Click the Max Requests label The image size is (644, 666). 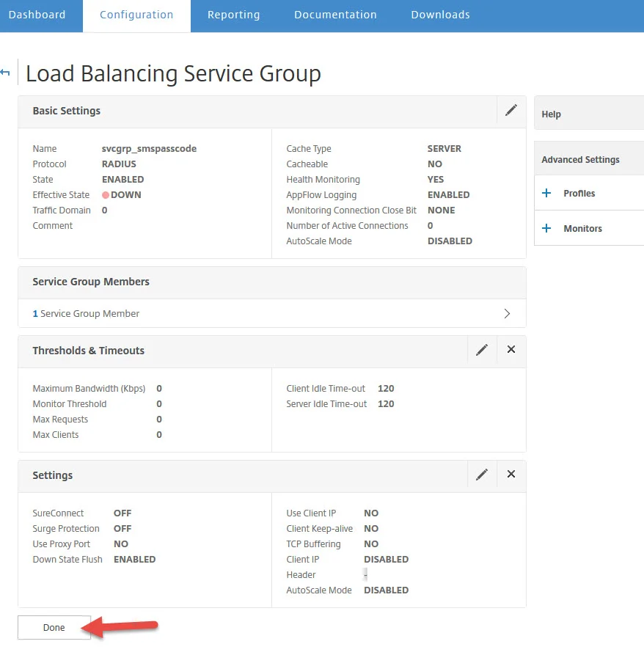pyautogui.click(x=60, y=420)
